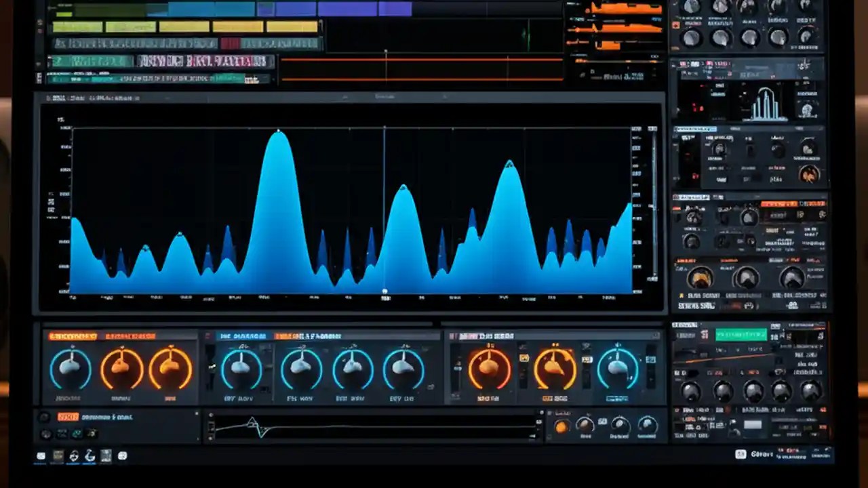Click the green preset button on the right panel
868x488 pixels.
(741, 334)
